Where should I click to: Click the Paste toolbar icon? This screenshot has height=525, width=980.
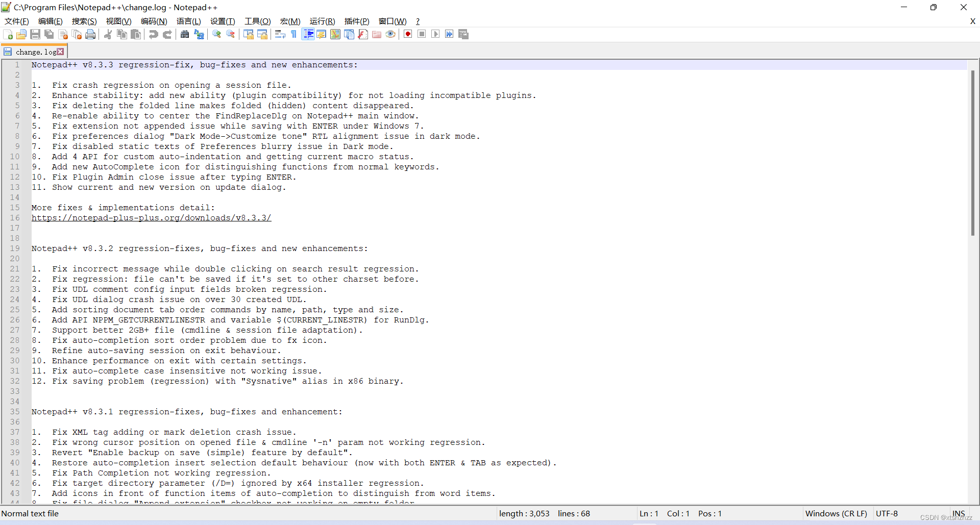click(x=136, y=34)
